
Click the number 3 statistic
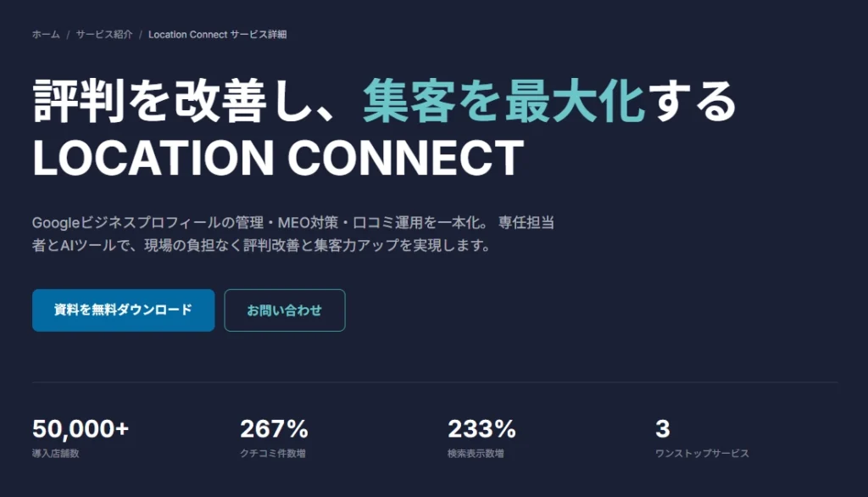pos(662,428)
